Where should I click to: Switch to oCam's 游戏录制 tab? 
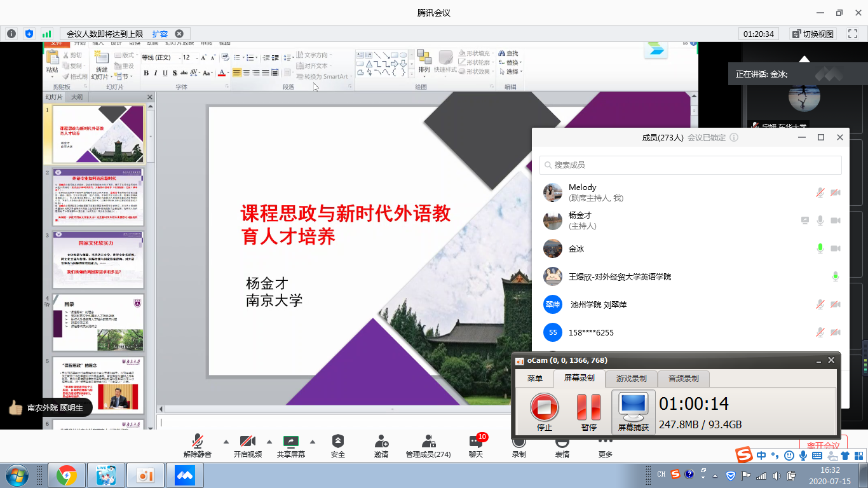click(x=630, y=377)
